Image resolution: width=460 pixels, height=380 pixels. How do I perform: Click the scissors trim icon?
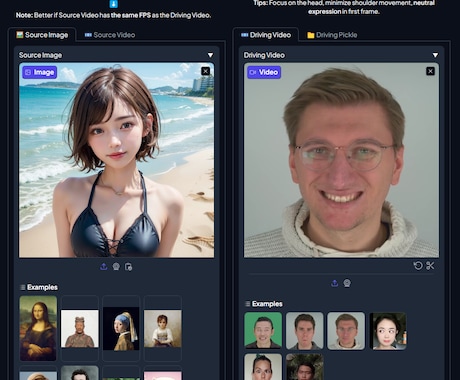point(430,266)
